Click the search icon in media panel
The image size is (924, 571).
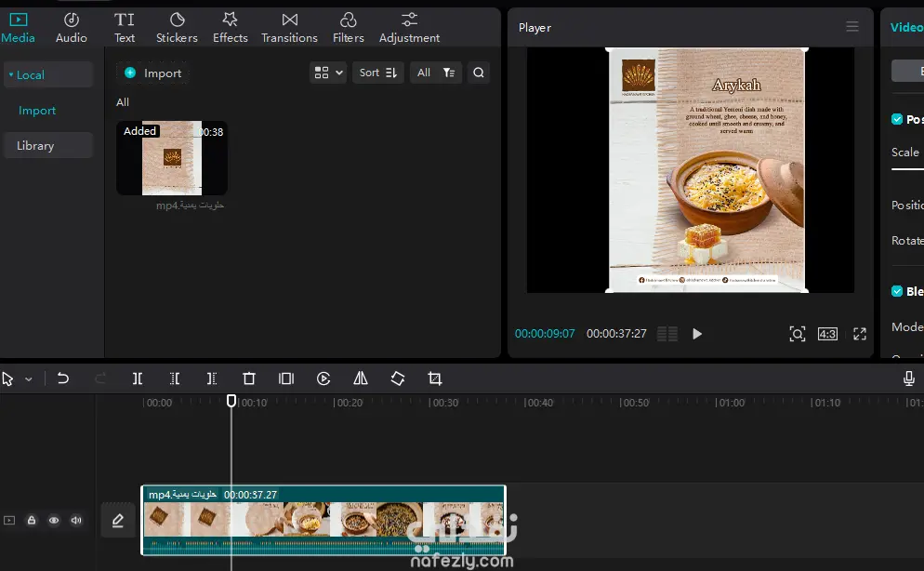pyautogui.click(x=478, y=73)
